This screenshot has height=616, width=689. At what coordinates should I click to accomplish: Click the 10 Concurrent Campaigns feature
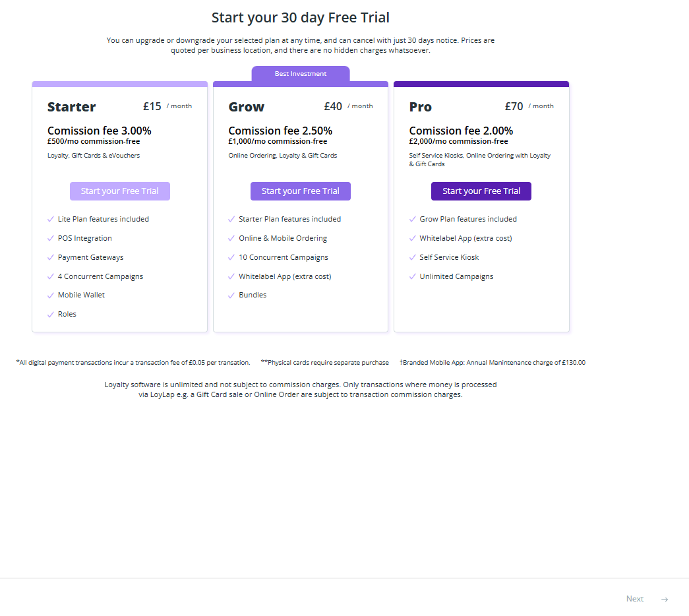click(x=284, y=257)
